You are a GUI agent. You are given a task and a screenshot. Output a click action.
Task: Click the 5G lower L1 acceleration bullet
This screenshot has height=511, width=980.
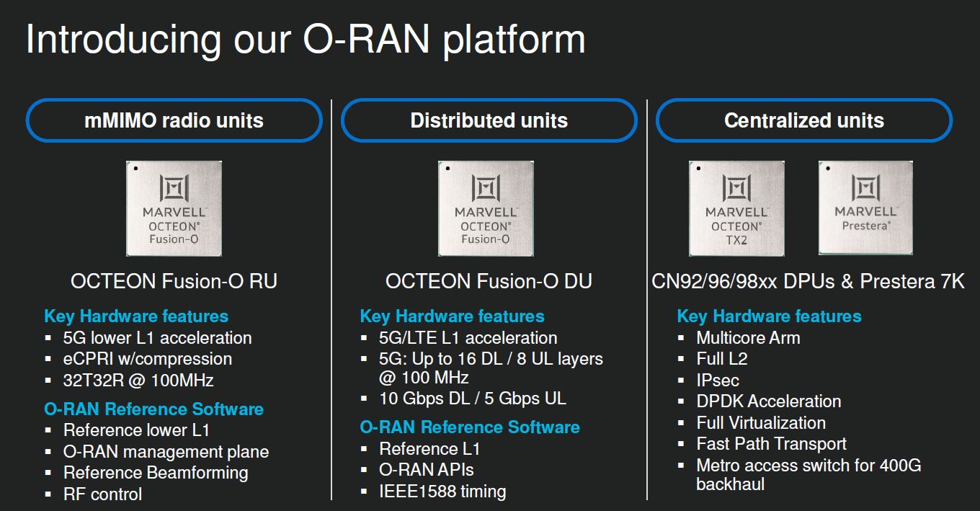tap(148, 338)
